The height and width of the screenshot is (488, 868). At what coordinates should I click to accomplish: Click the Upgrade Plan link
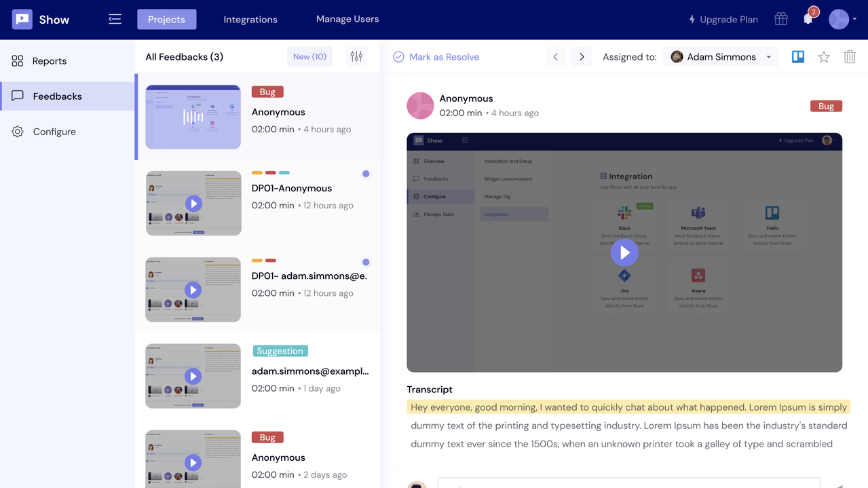pos(723,20)
